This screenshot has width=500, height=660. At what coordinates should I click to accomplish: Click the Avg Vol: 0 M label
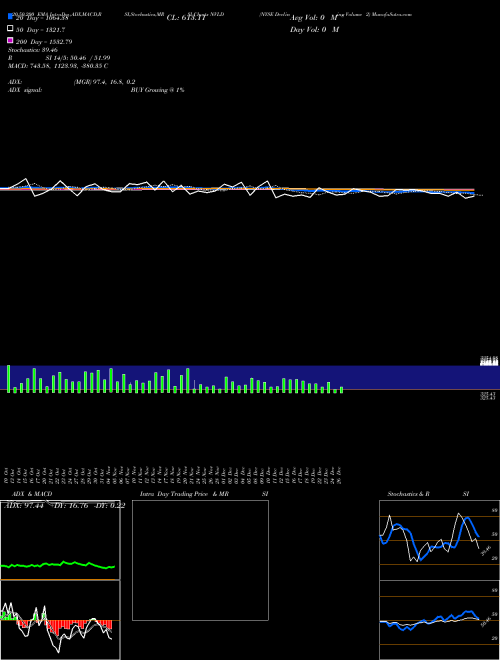pos(314,18)
